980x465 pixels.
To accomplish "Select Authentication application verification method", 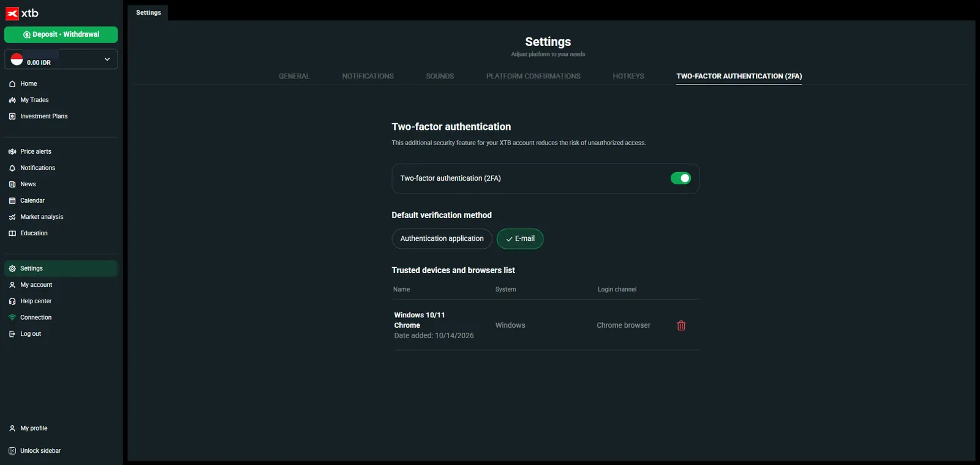I will pyautogui.click(x=442, y=239).
